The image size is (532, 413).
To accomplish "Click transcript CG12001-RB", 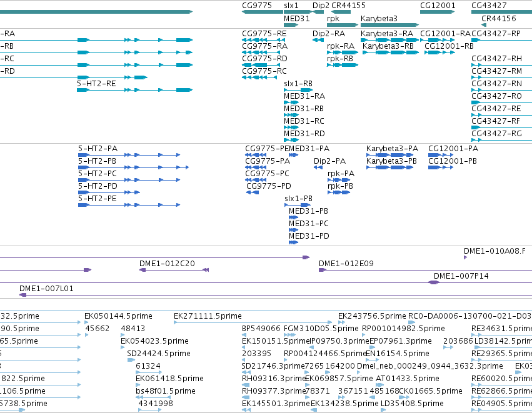I will (439, 52).
